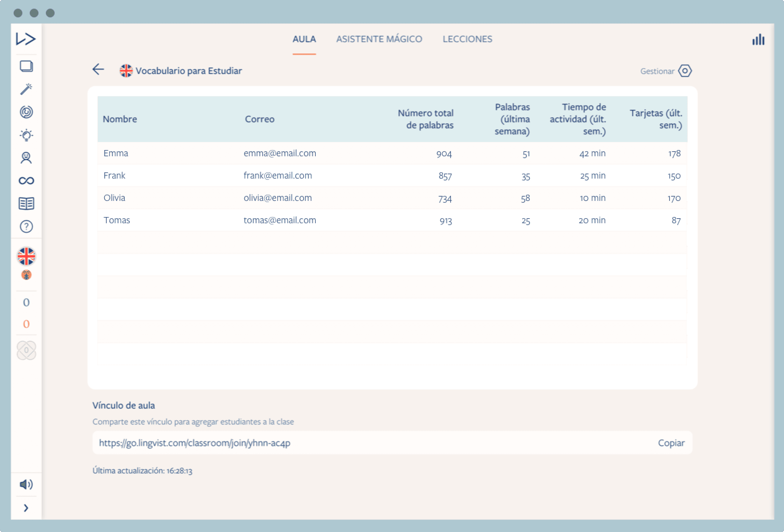
Task: Open the smiling person profile icon
Action: pos(26,158)
